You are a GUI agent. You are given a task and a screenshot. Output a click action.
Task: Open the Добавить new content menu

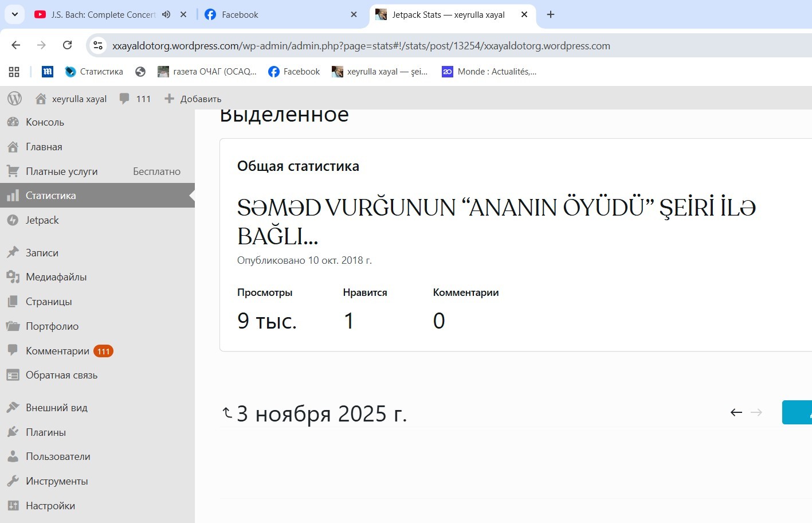pyautogui.click(x=193, y=99)
